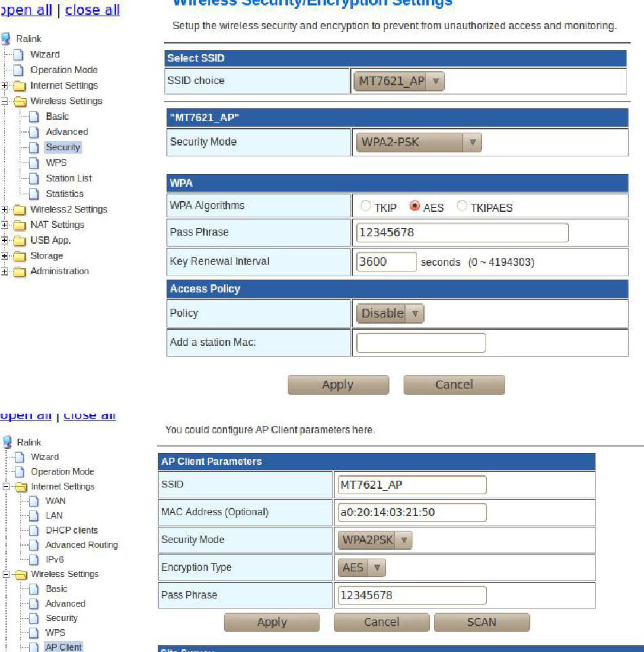
Task: Open AP Client in the lower tree
Action: coord(63,647)
